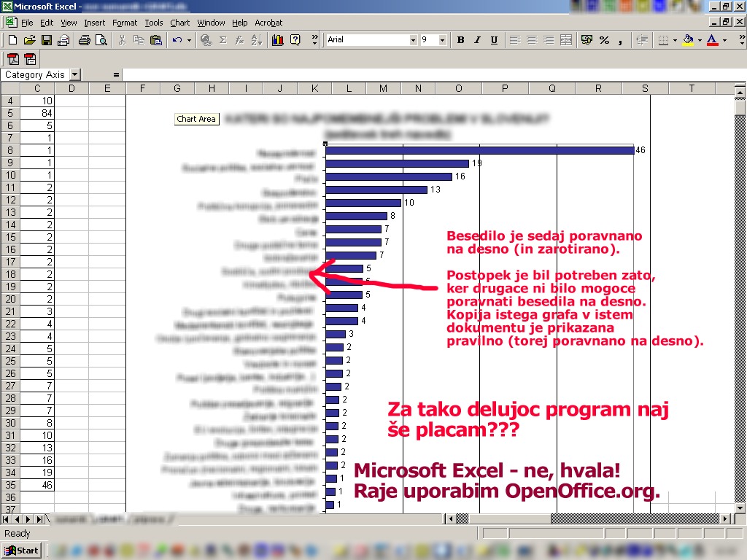Go to last sheet tab navigation button
Viewport: 747px width, 560px height.
click(39, 519)
